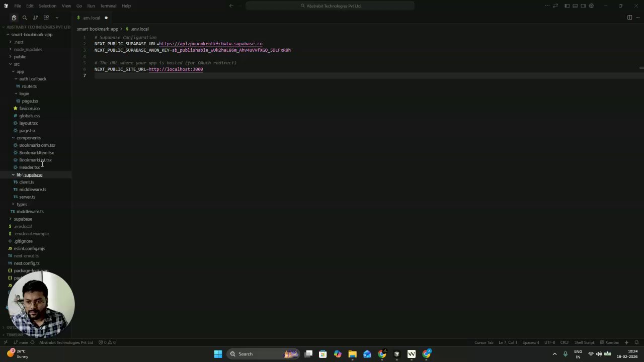The width and height of the screenshot is (644, 362).
Task: Click the main branch status item
Action: 21,342
